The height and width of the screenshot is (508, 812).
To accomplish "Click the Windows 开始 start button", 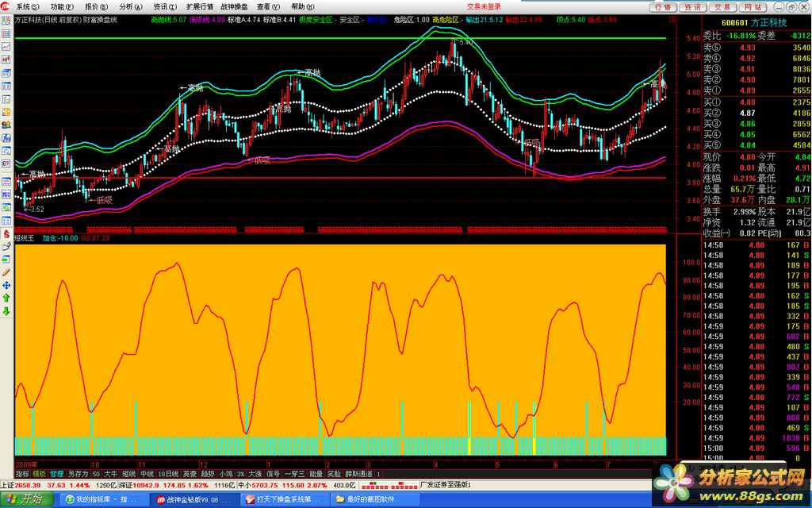I will 27,499.
